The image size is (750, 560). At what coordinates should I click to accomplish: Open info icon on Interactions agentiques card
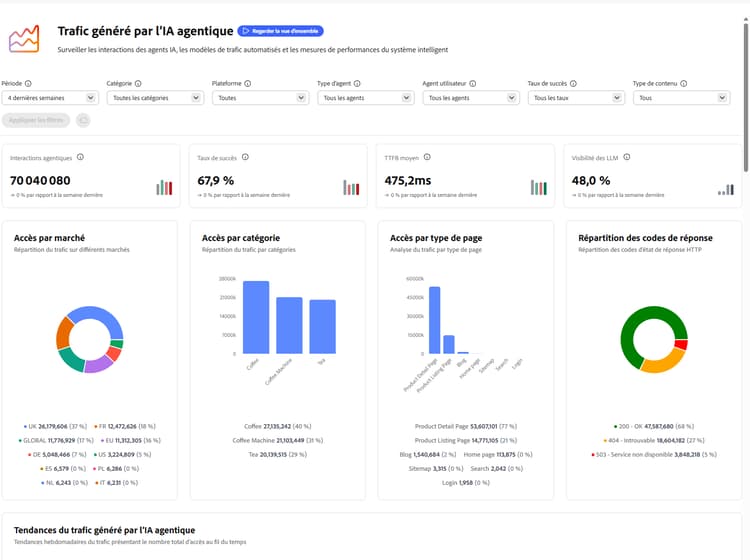[x=80, y=157]
